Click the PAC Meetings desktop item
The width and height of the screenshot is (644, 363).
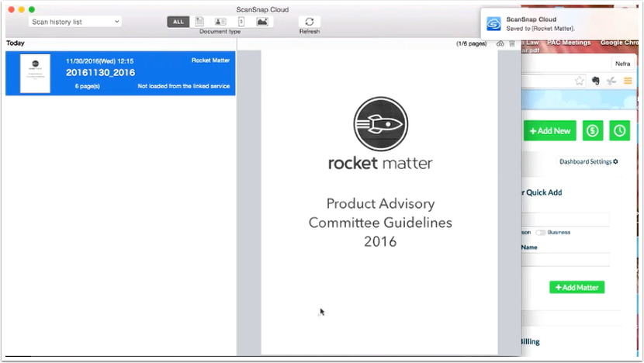click(x=569, y=43)
